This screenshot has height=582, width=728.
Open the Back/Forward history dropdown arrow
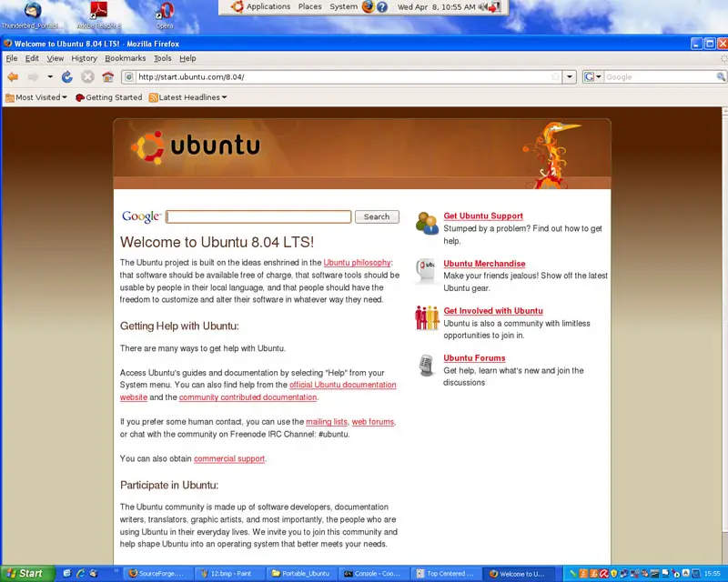[x=50, y=77]
